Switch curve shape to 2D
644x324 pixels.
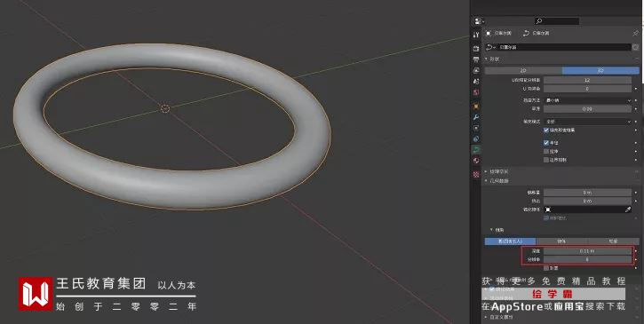pos(523,71)
